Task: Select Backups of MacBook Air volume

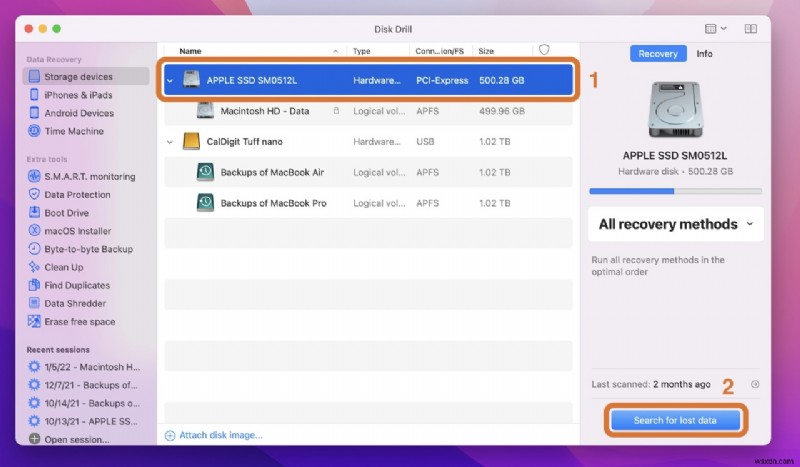Action: click(368, 173)
